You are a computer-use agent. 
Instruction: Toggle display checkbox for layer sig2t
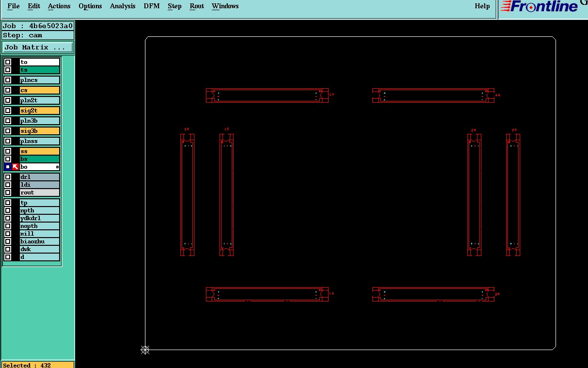tap(8, 111)
